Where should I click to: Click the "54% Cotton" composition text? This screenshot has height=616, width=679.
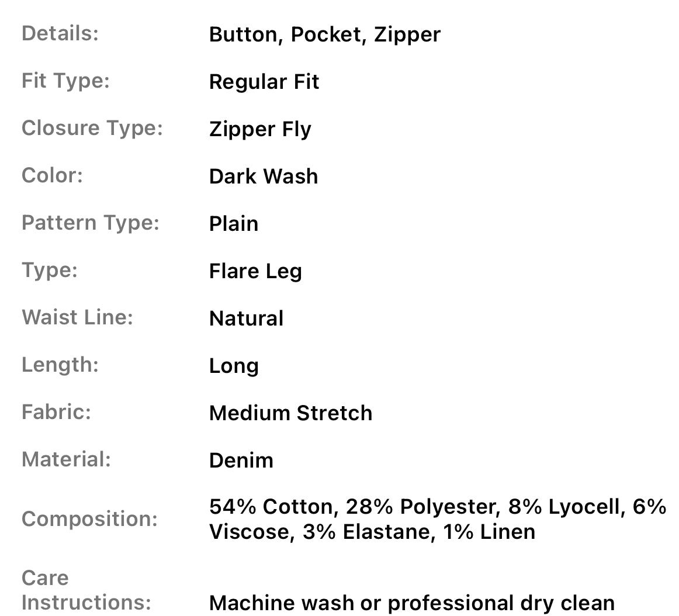pos(273,507)
